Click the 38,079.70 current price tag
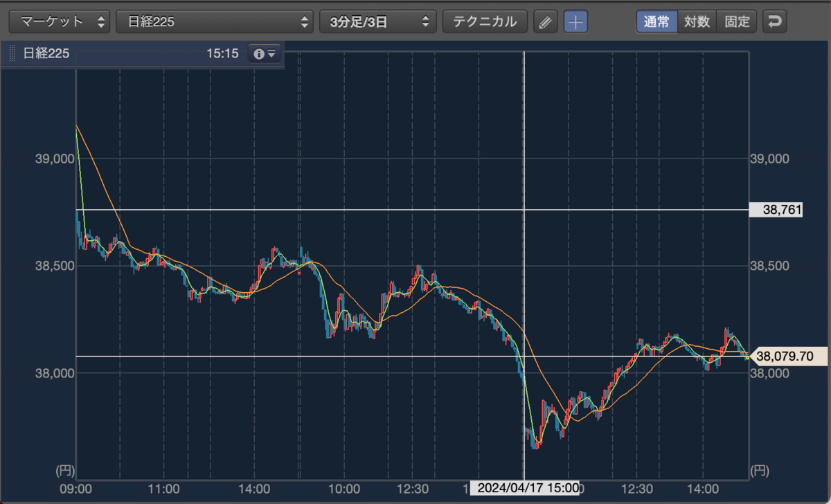 tap(789, 357)
